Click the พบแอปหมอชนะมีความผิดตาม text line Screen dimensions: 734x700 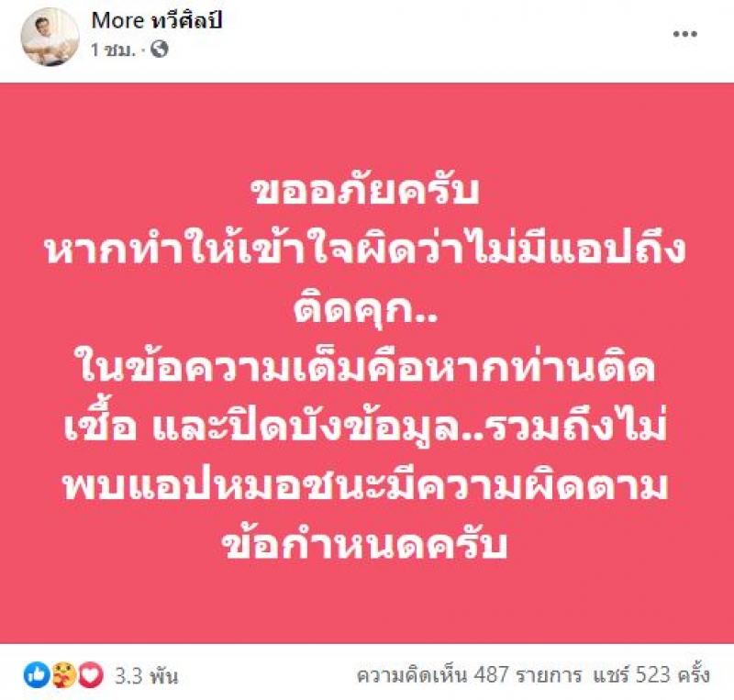(x=365, y=487)
